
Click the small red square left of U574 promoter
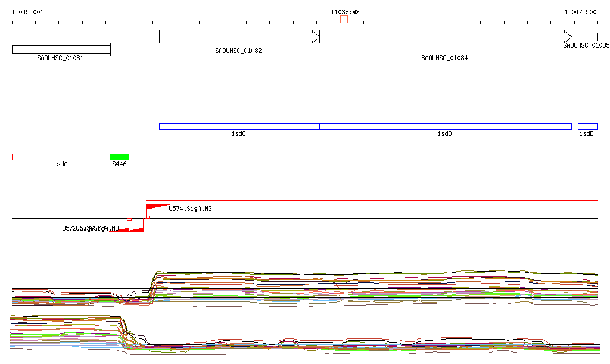click(129, 220)
